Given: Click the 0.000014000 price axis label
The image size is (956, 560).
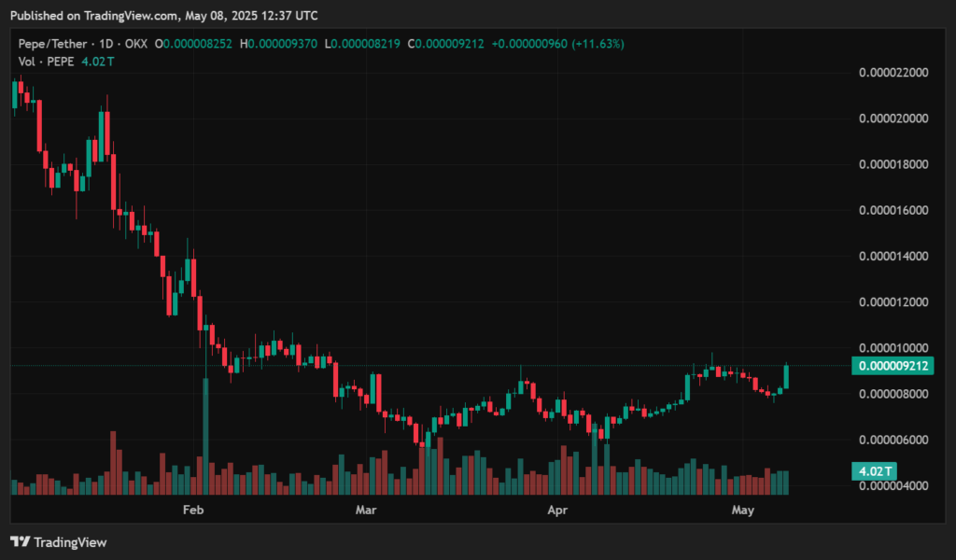Looking at the screenshot, I should point(893,256).
